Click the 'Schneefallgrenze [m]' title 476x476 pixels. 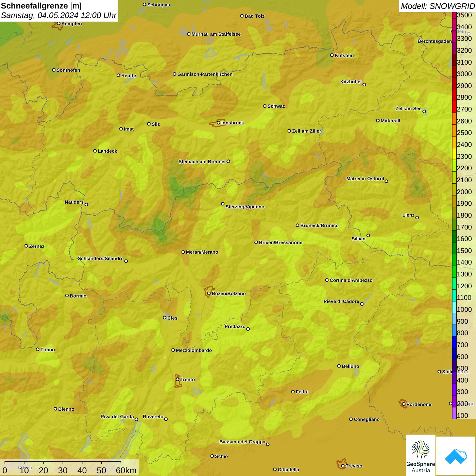click(41, 6)
